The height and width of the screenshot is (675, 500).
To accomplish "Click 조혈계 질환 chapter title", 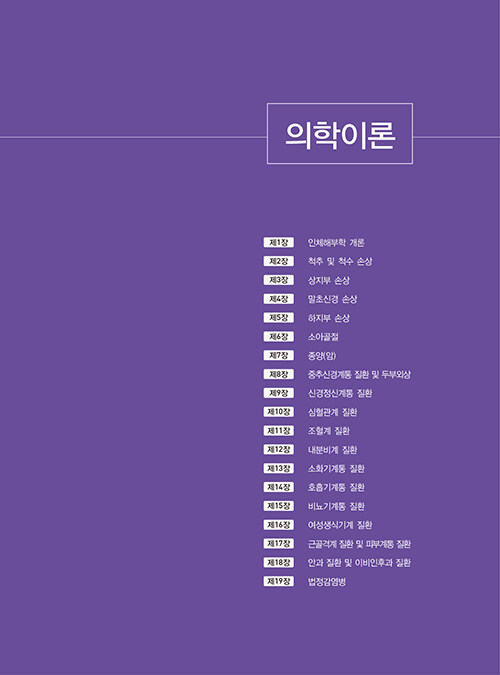I will click(x=329, y=431).
